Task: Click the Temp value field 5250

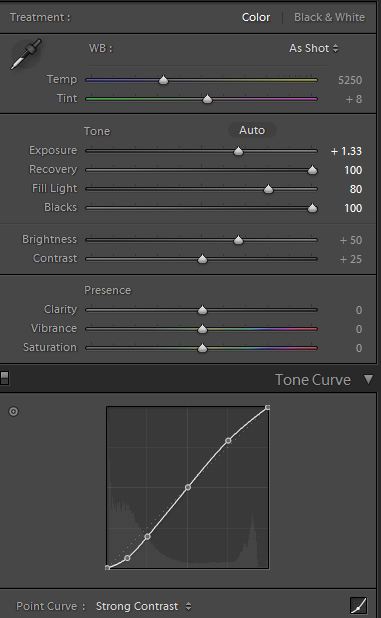Action: 350,80
